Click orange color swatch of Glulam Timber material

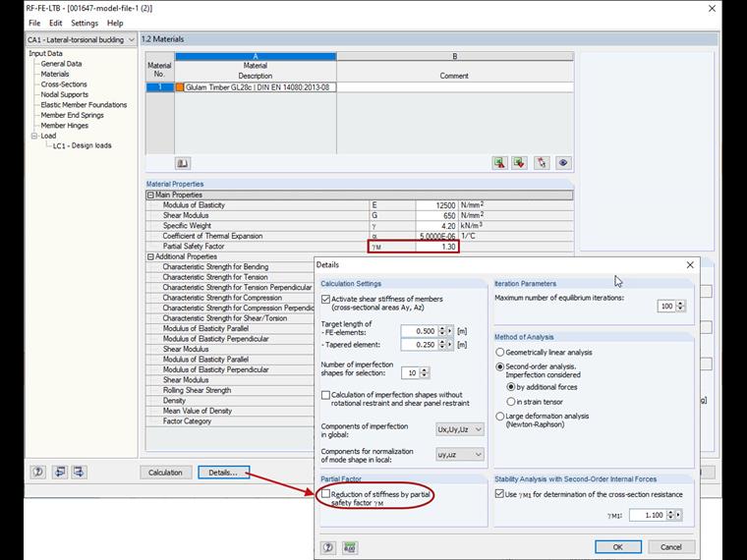click(x=180, y=87)
